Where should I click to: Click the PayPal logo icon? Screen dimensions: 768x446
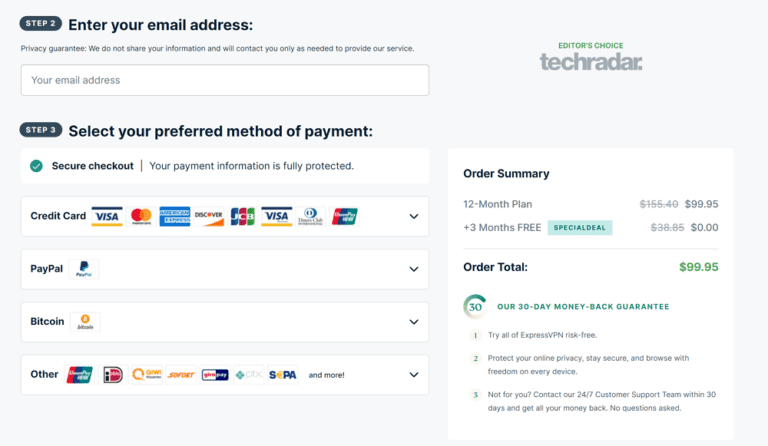click(84, 269)
